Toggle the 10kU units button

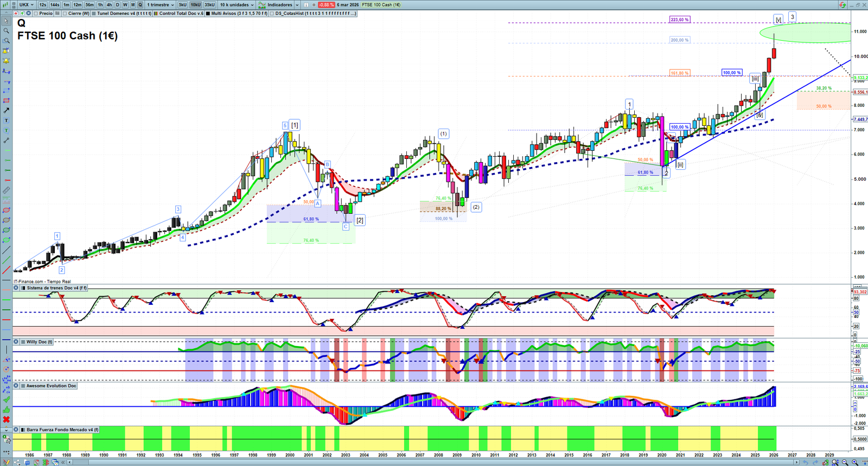195,5
